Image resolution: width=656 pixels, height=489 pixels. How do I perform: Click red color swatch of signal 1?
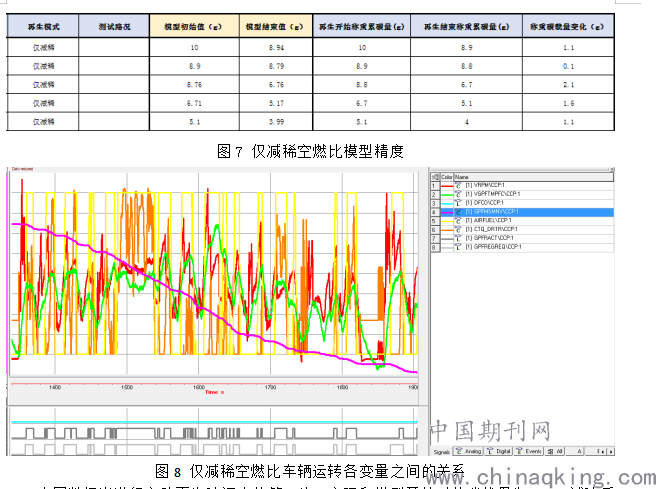point(446,185)
